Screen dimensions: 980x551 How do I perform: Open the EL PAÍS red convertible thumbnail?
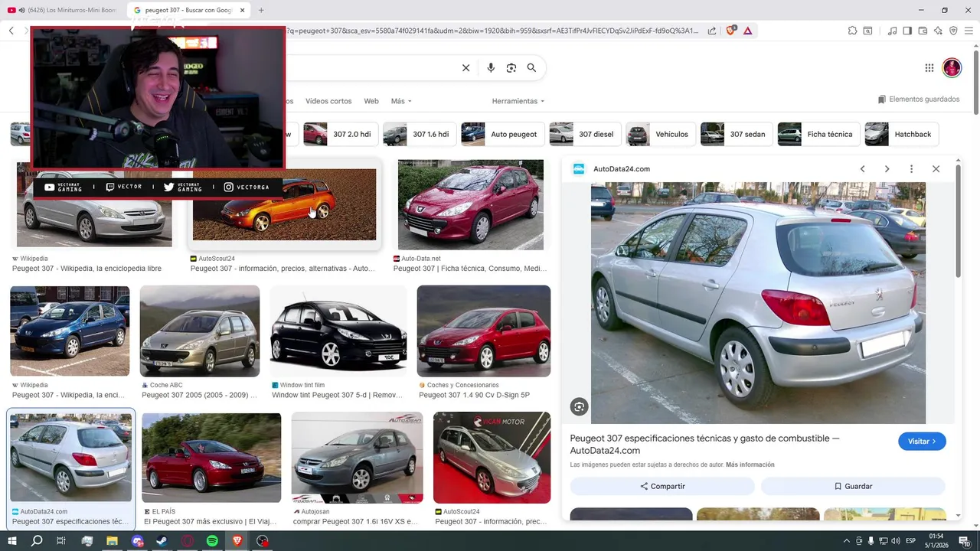pyautogui.click(x=211, y=458)
